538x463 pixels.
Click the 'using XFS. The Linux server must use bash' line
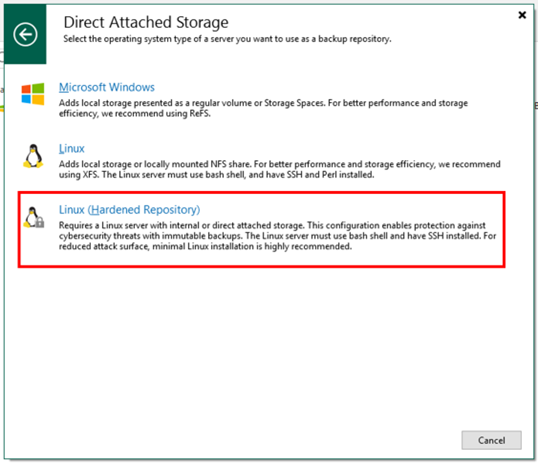coord(216,175)
